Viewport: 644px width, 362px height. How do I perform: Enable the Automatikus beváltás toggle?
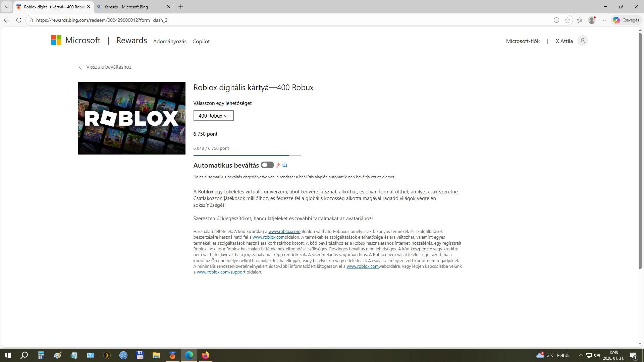(x=267, y=165)
